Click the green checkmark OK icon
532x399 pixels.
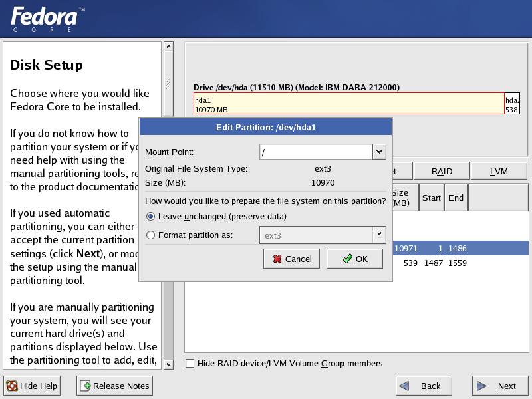click(347, 259)
